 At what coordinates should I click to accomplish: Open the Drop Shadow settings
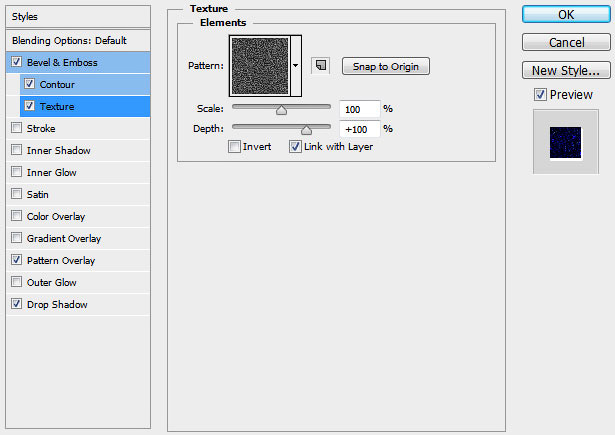tap(57, 304)
